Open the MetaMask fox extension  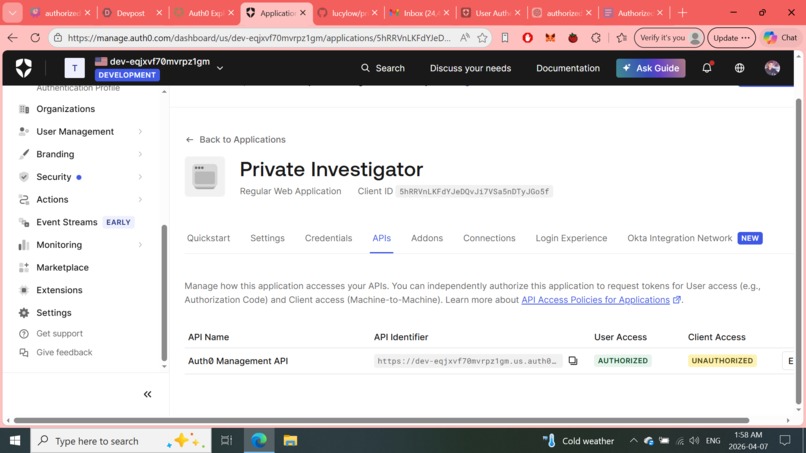pos(550,38)
